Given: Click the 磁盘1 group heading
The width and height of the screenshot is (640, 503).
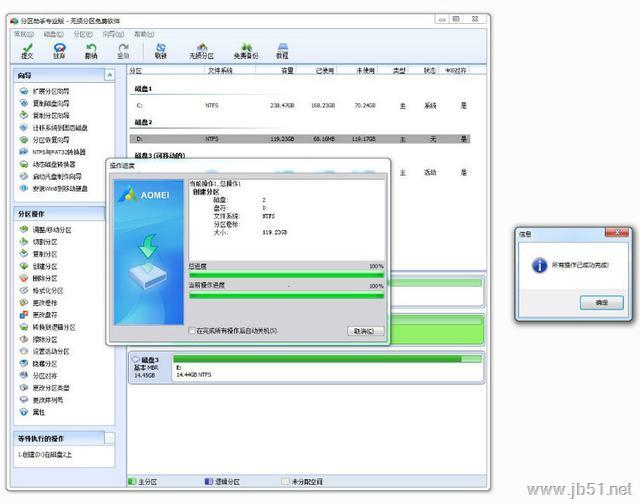Looking at the screenshot, I should 143,89.
